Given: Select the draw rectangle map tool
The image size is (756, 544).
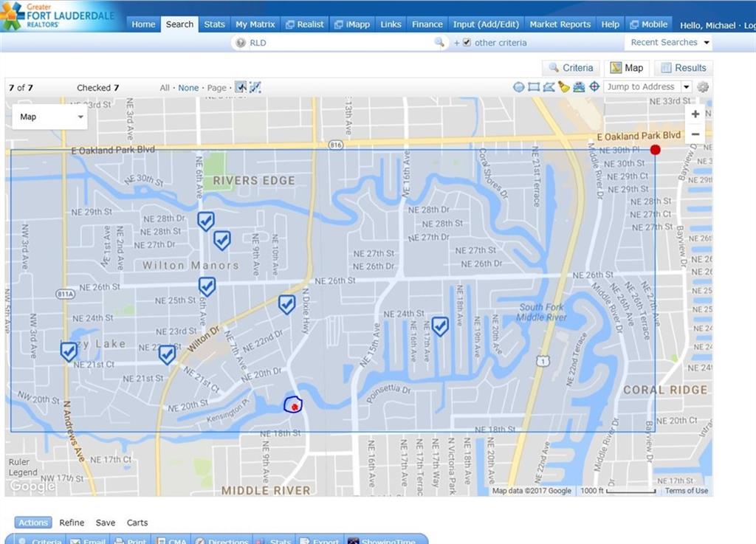Looking at the screenshot, I should 534,87.
